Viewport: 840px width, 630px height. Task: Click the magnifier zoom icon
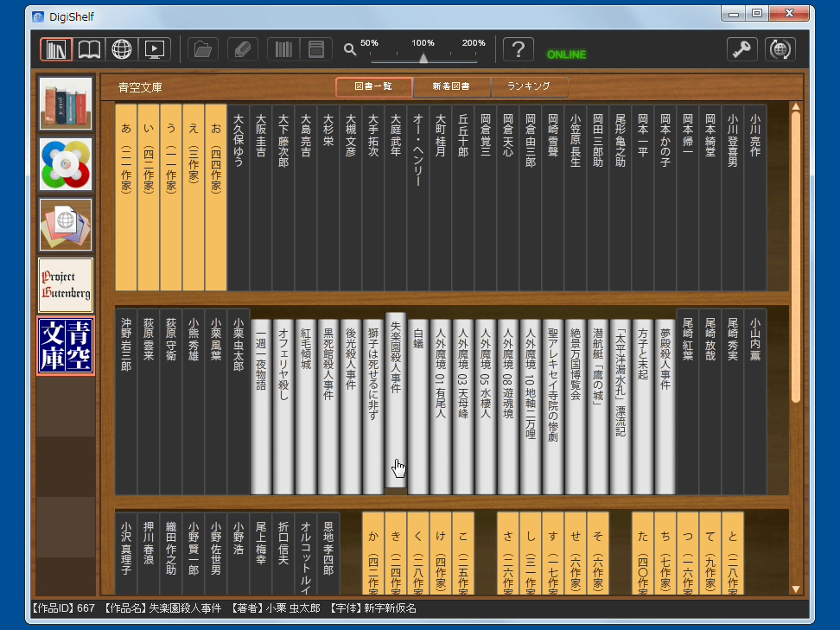tap(350, 50)
